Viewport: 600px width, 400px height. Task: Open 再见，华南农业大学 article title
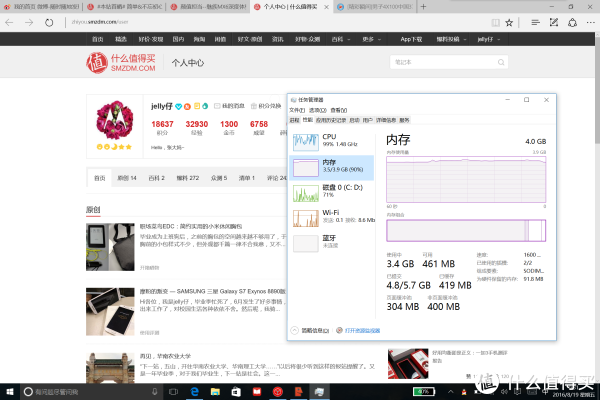pyautogui.click(x=165, y=356)
